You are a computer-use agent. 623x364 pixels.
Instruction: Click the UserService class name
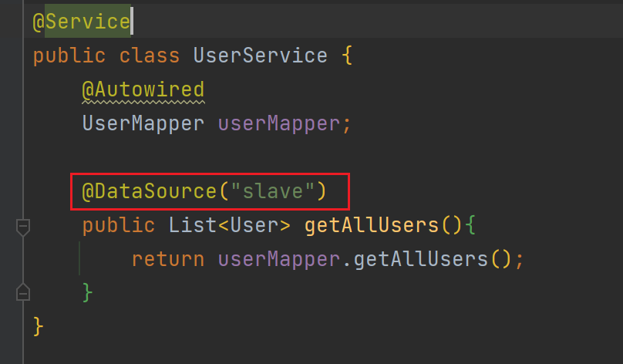click(x=260, y=56)
